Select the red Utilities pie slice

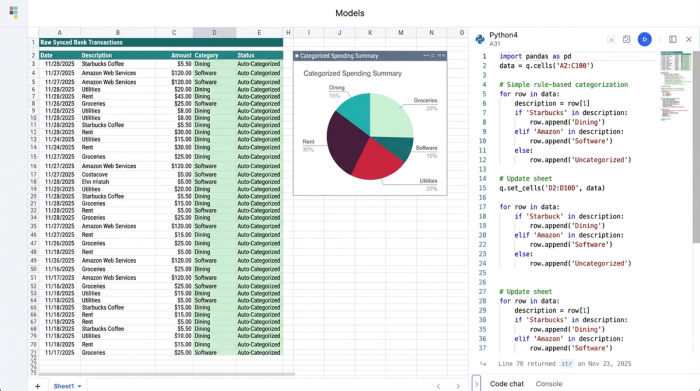point(378,161)
